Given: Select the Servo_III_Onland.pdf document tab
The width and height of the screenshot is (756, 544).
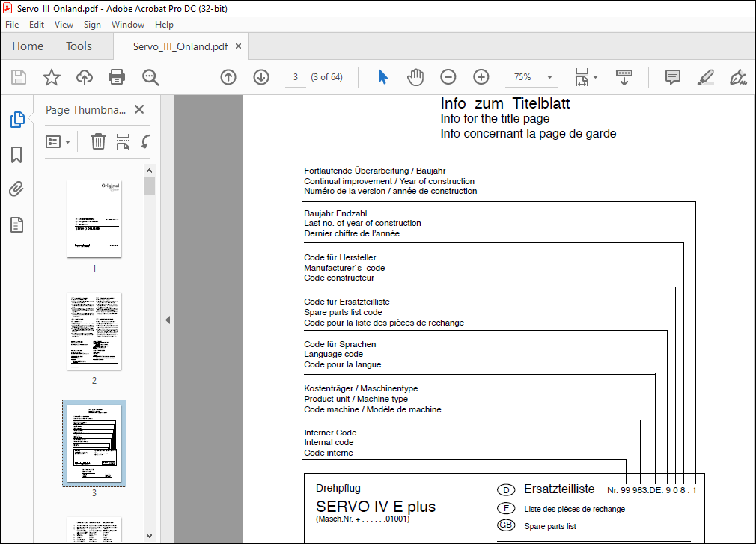Looking at the screenshot, I should click(x=180, y=46).
